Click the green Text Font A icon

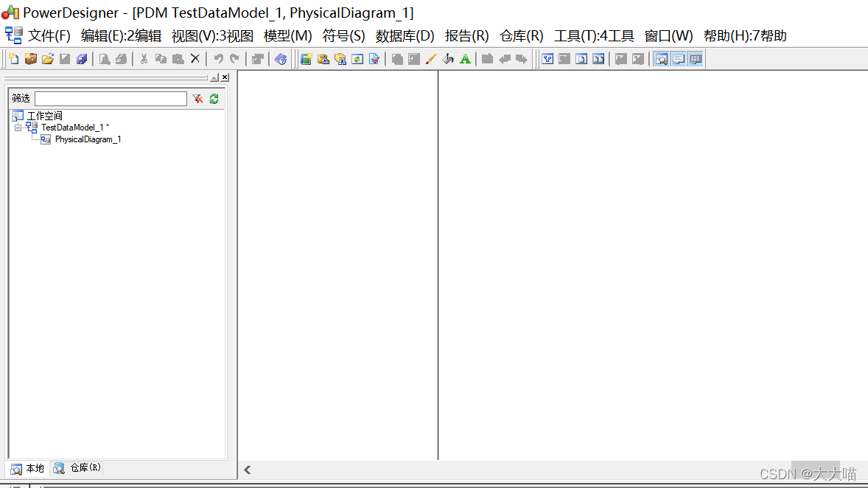(x=465, y=59)
